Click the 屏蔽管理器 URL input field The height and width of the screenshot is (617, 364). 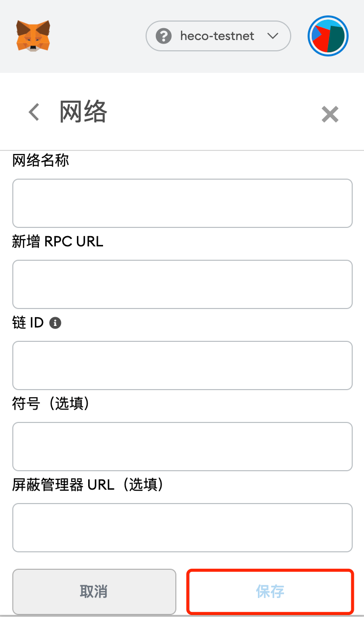tap(182, 527)
